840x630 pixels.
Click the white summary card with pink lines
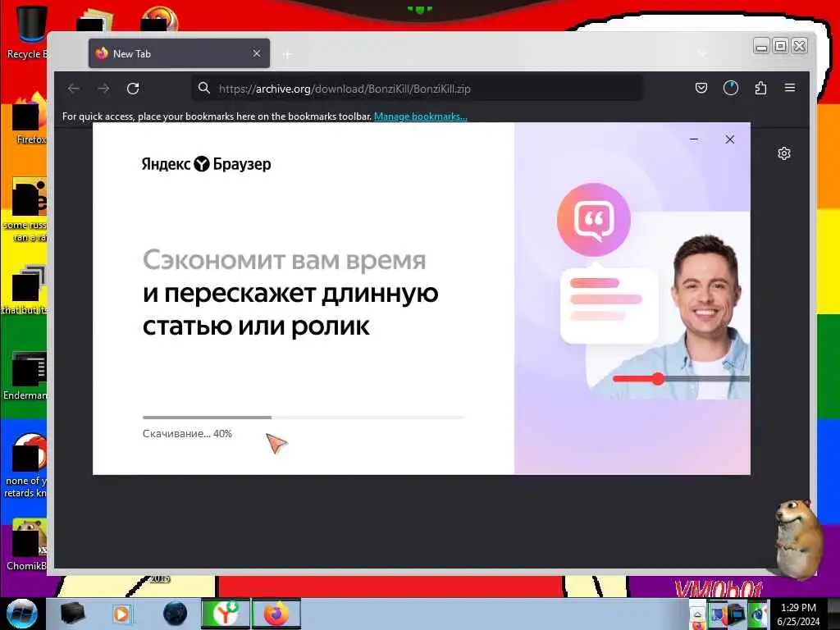[x=609, y=305]
